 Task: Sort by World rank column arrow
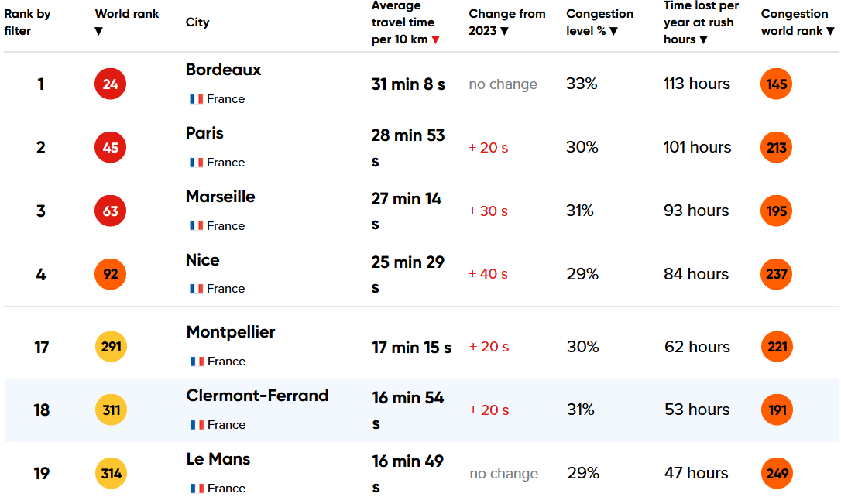coord(98,31)
